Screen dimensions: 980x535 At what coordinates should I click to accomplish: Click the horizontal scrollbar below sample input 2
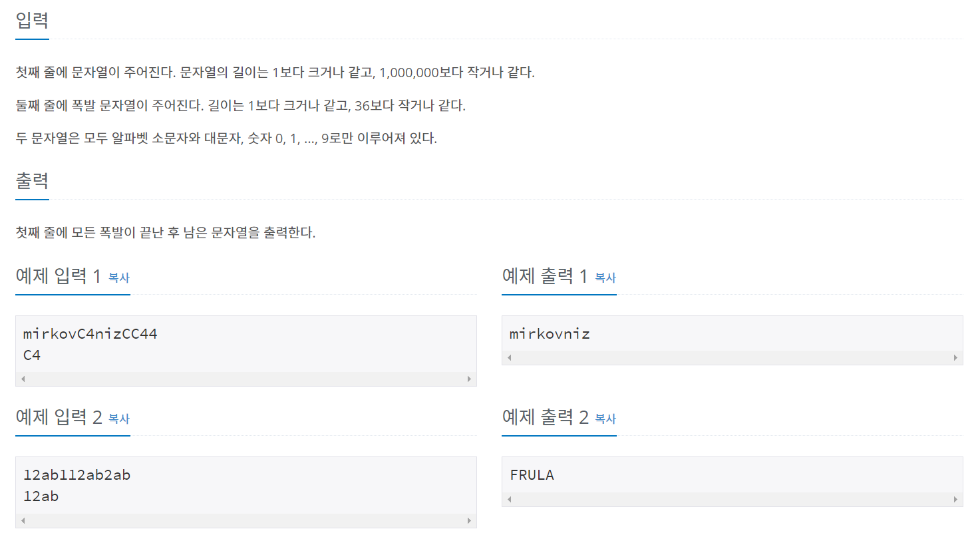click(246, 519)
